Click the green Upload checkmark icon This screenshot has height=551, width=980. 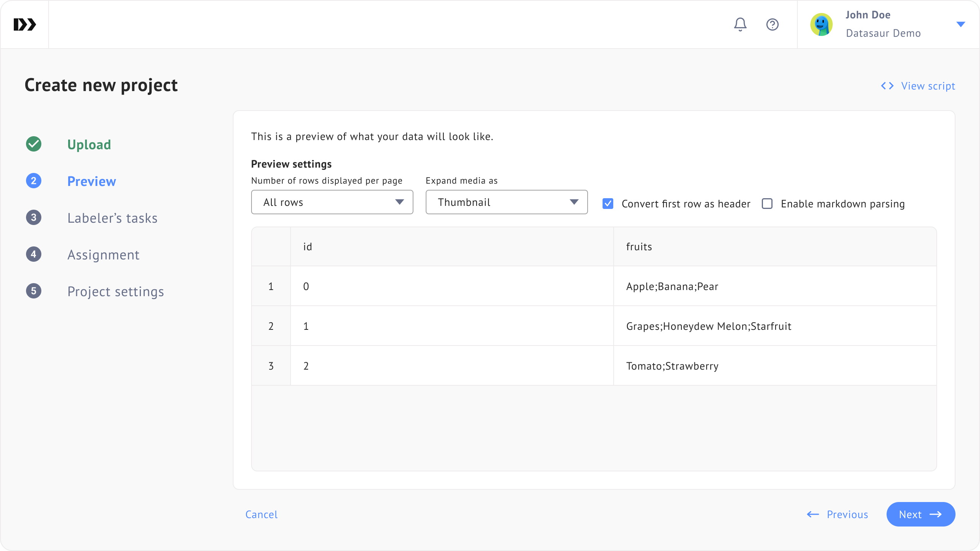[x=34, y=144]
